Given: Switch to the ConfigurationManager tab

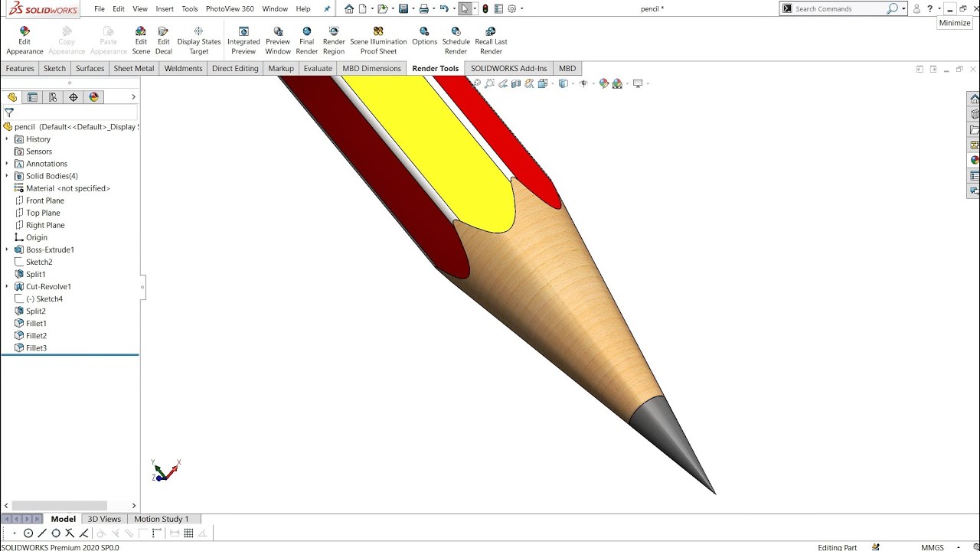Looking at the screenshot, I should coord(53,97).
